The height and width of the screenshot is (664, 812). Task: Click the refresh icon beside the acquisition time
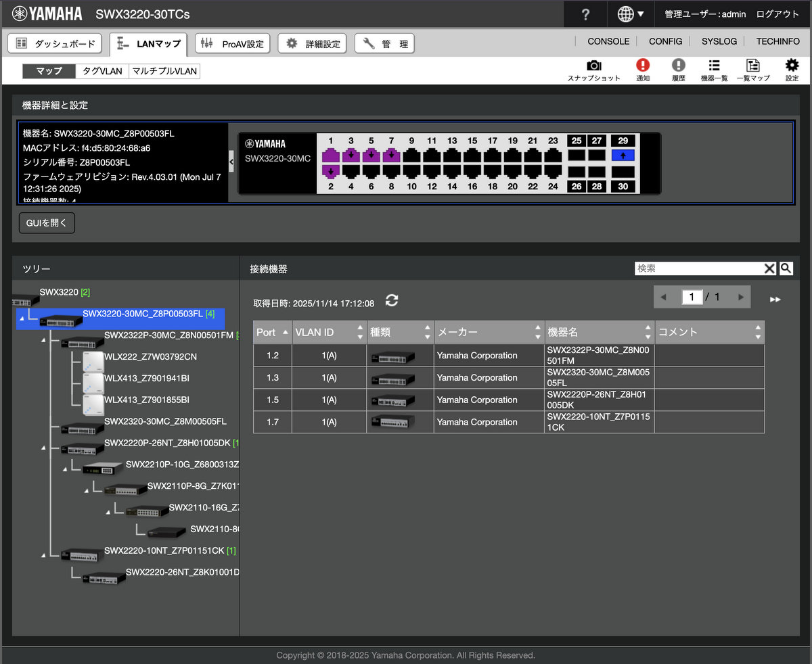(392, 301)
